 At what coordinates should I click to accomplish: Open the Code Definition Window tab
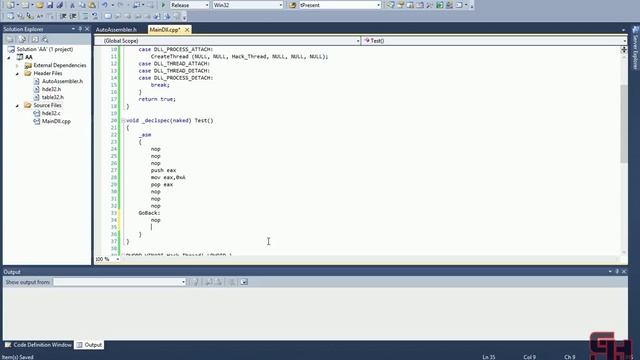(x=38, y=345)
